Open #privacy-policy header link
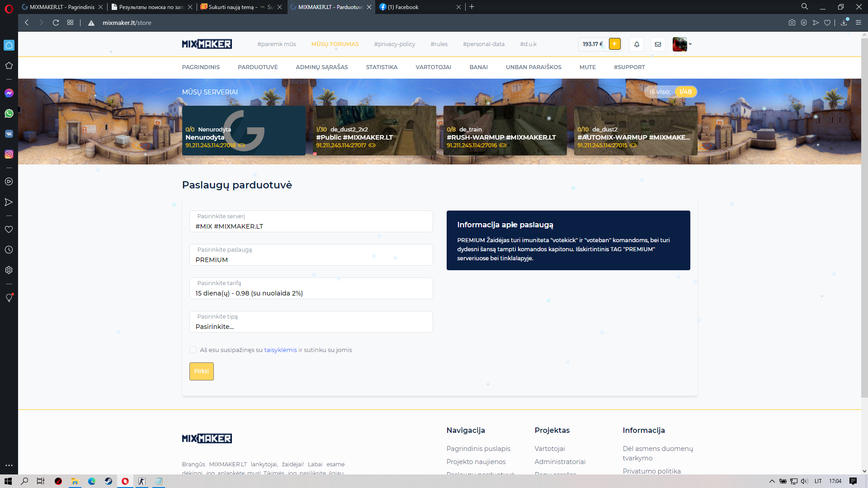Viewport: 868px width, 488px height. 395,44
